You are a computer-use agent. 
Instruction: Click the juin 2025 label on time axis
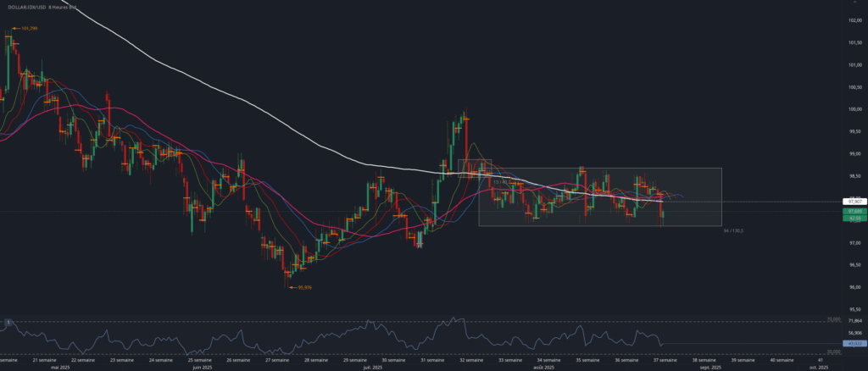202,368
